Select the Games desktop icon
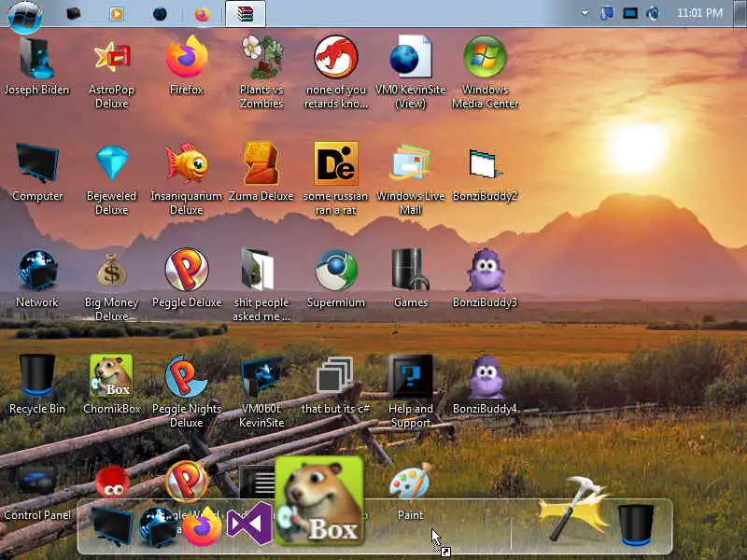 point(411,278)
